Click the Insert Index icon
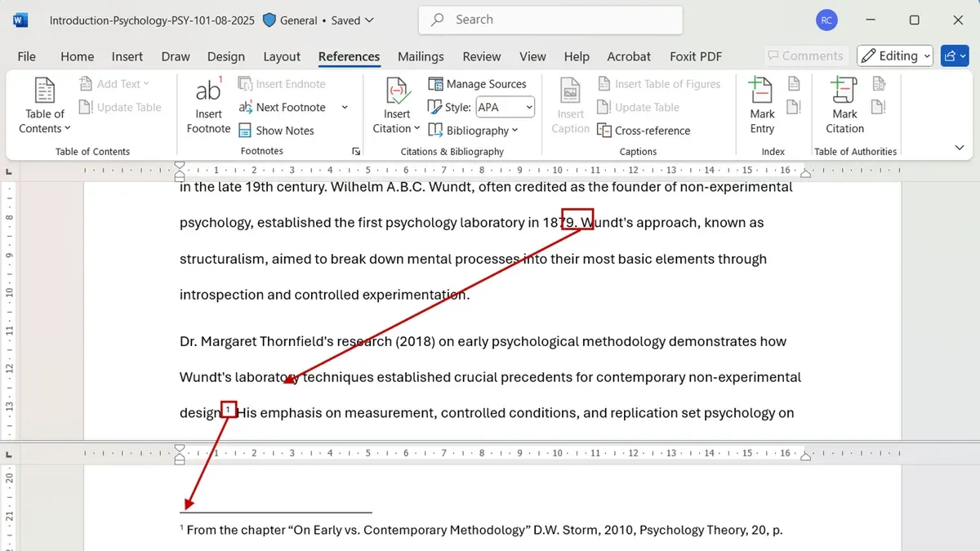 794,84
